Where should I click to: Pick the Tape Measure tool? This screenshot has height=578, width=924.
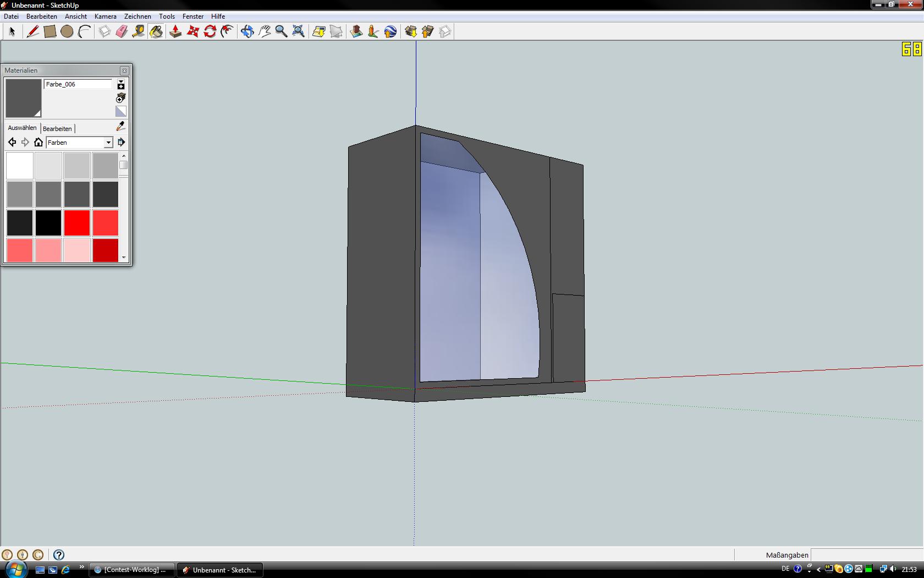tap(139, 31)
